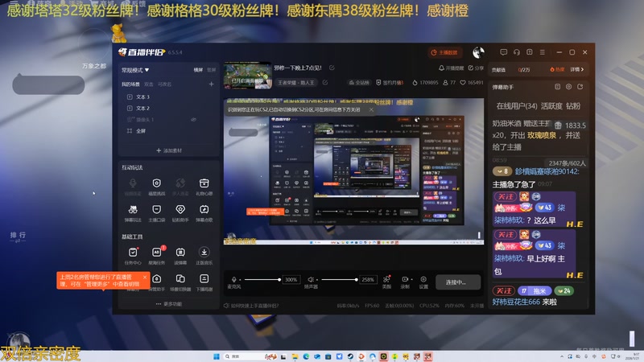Open the message chat icon in title bar

pyautogui.click(x=504, y=52)
